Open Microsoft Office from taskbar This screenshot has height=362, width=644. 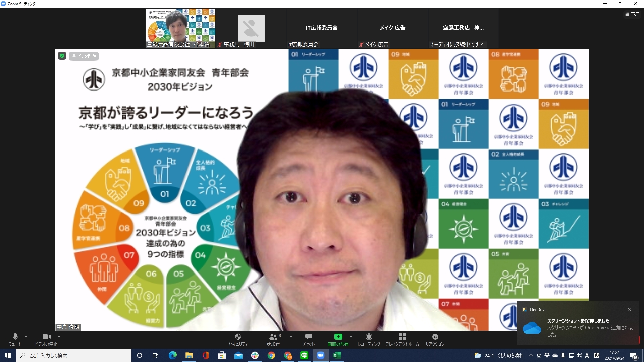tap(205, 355)
